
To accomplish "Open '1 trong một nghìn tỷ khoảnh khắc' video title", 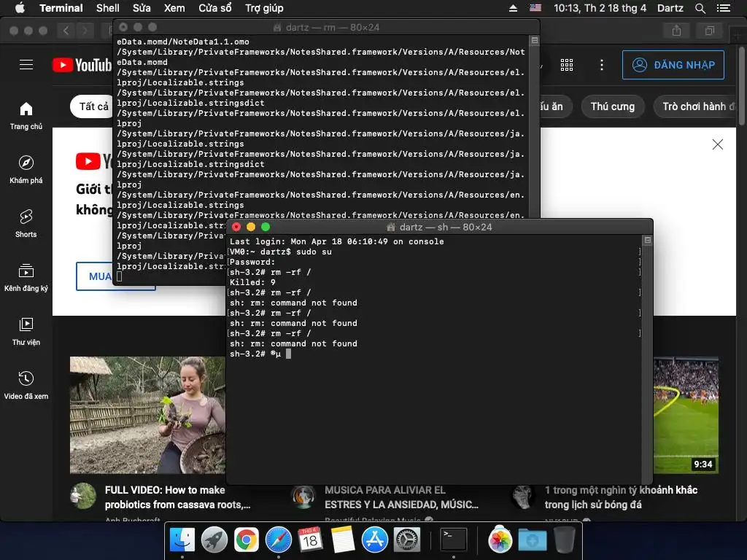I will coord(621,497).
